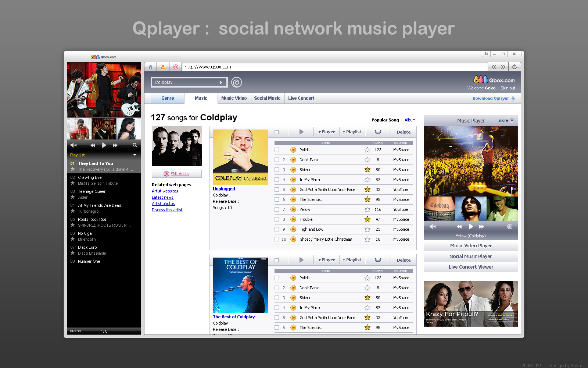Click the EML Arists button

click(177, 174)
